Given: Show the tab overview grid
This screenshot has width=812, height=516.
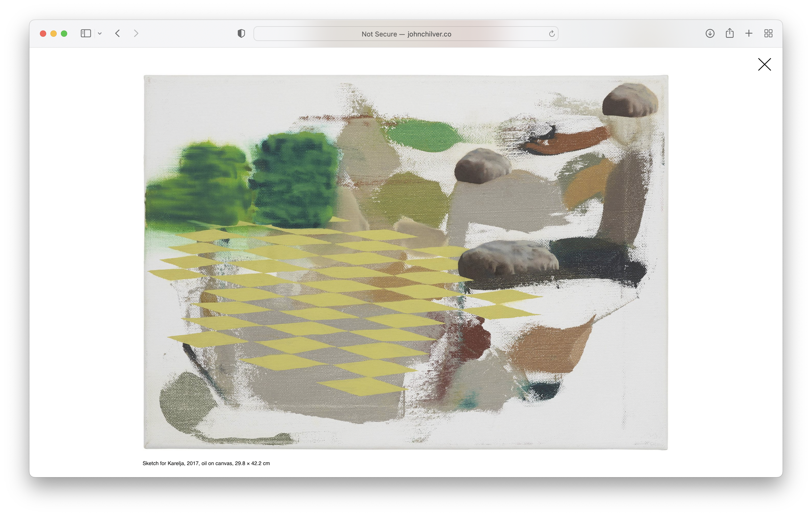Looking at the screenshot, I should pyautogui.click(x=768, y=33).
